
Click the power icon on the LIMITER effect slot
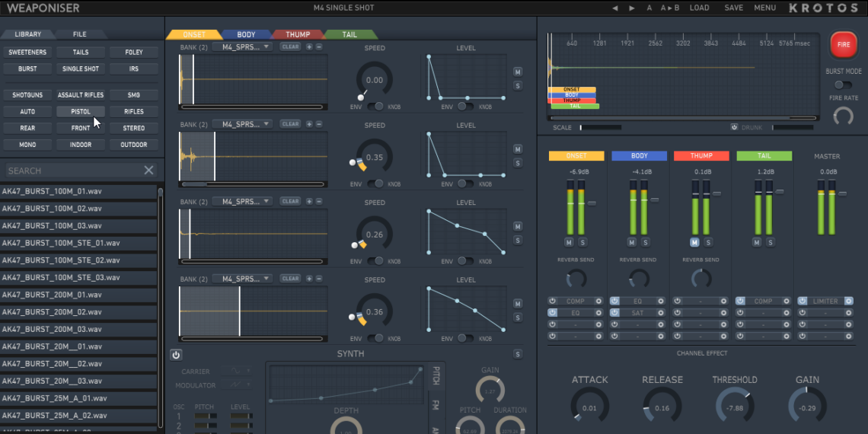803,302
